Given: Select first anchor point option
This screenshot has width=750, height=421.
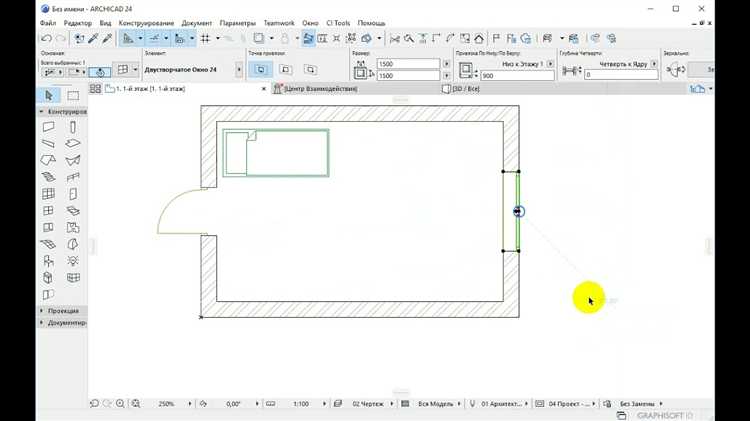Looking at the screenshot, I should point(261,70).
